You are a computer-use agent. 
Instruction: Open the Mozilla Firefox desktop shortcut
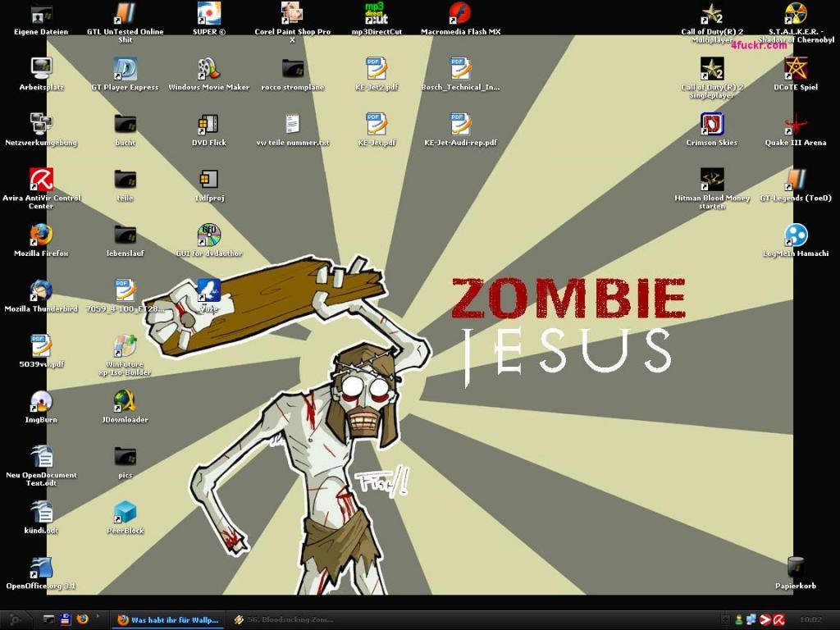click(x=41, y=235)
